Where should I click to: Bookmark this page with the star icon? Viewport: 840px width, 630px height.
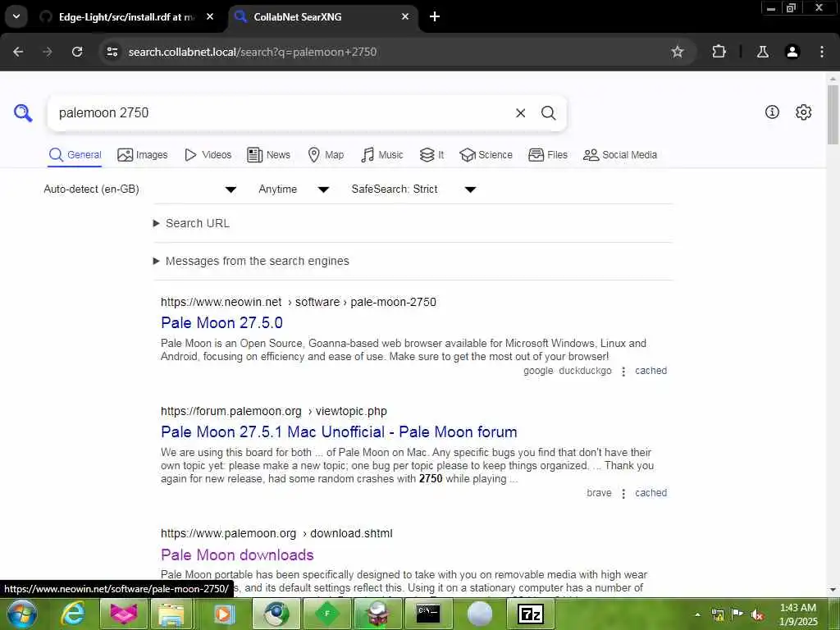tap(677, 52)
